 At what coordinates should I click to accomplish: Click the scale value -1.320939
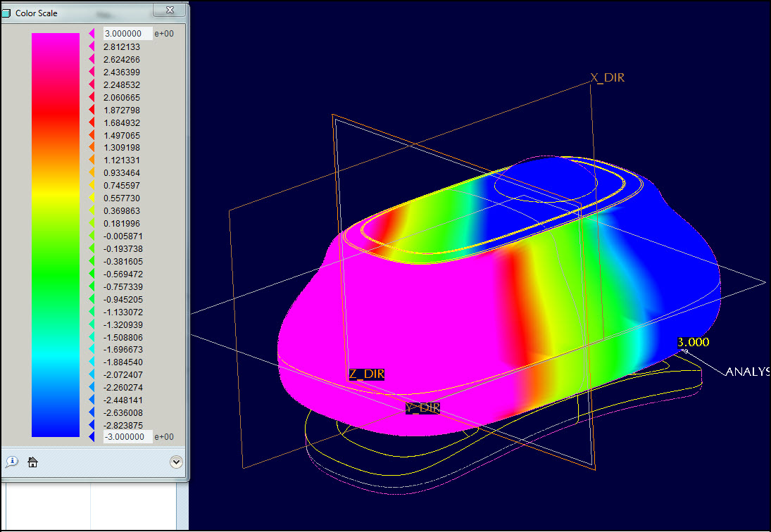point(123,324)
